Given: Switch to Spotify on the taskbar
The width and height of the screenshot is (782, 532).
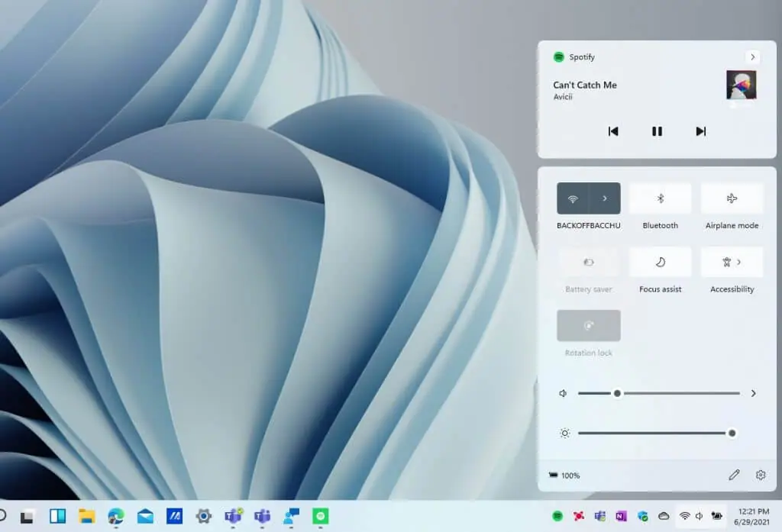Looking at the screenshot, I should pos(320,516).
